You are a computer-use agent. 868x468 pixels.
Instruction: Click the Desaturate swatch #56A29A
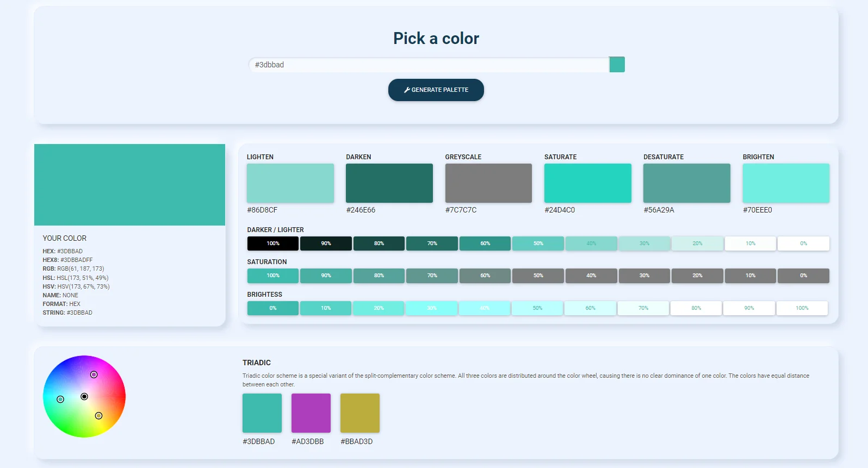click(x=687, y=183)
